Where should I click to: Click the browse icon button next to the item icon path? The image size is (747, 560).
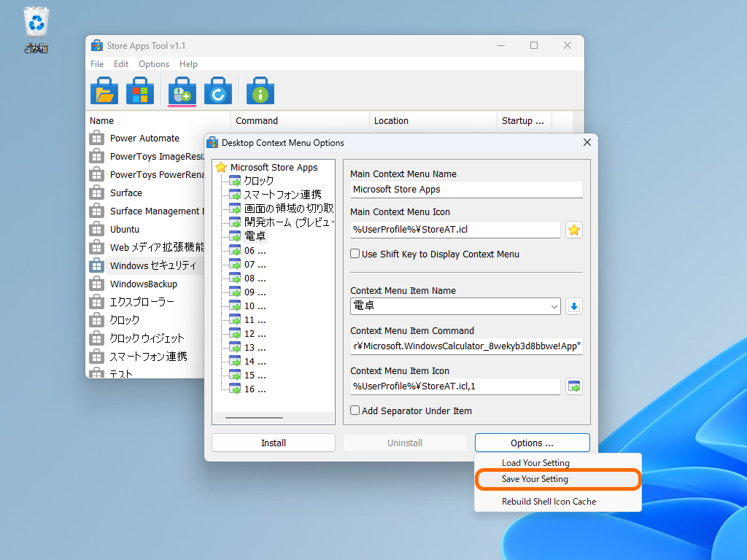574,386
